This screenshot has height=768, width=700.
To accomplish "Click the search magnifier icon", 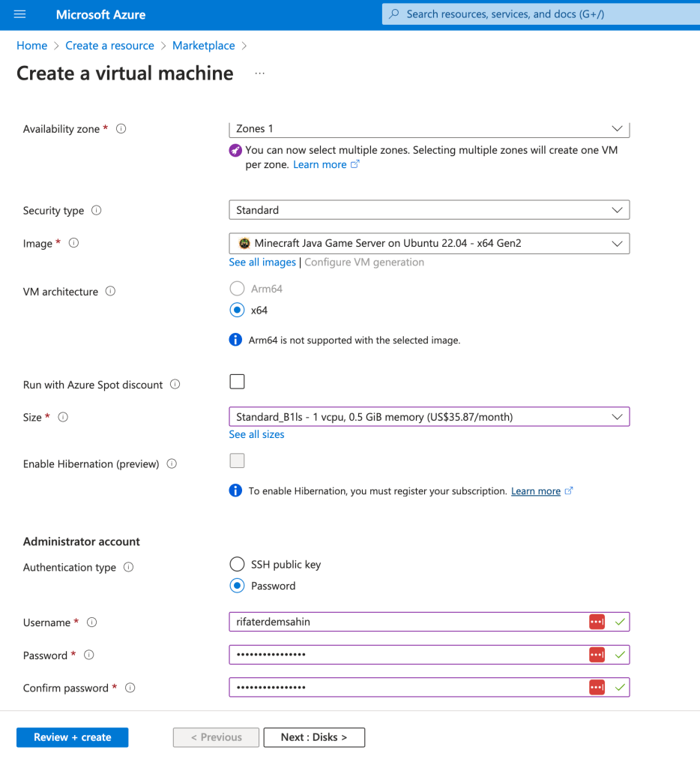I will [x=394, y=14].
